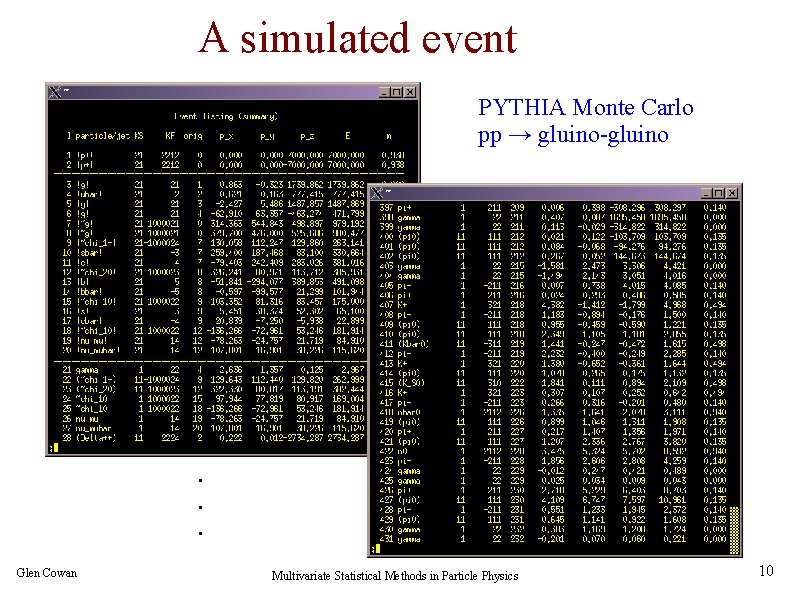Click the 'p_x' column header
794x595 pixels.
(x=226, y=136)
